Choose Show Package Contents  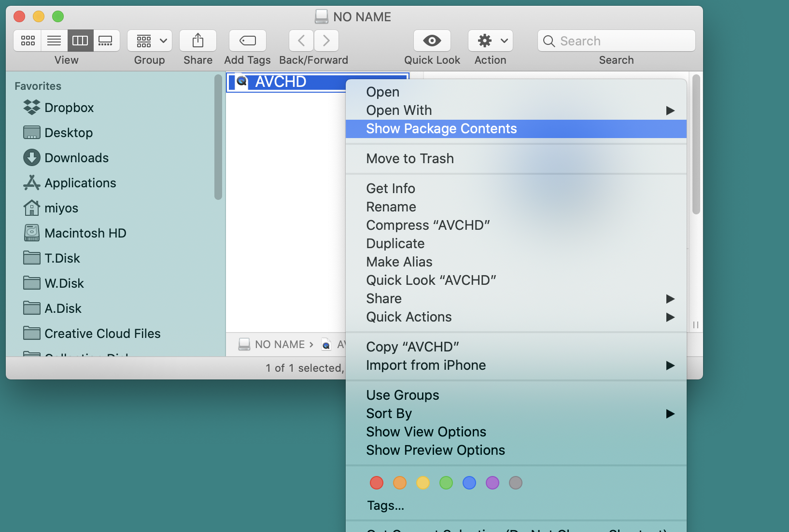pyautogui.click(x=441, y=128)
